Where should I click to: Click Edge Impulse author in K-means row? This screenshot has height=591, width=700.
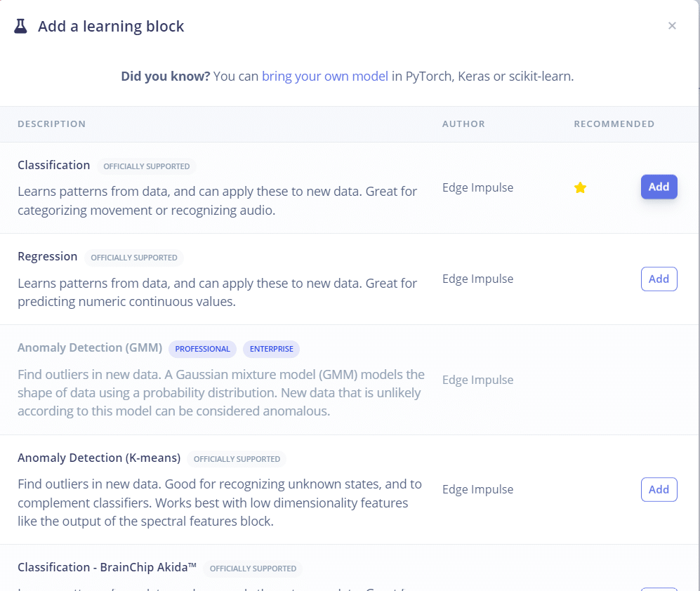(477, 489)
